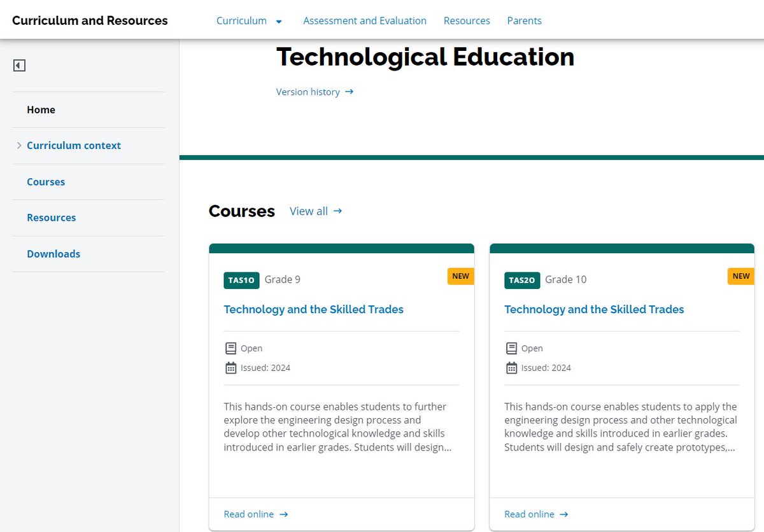Click the calendar icon in the TAS1O card

click(x=230, y=368)
